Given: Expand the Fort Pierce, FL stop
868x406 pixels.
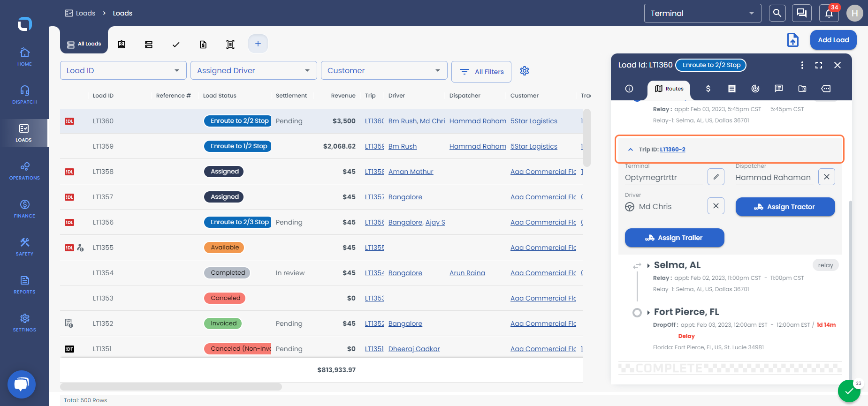Looking at the screenshot, I should (648, 312).
